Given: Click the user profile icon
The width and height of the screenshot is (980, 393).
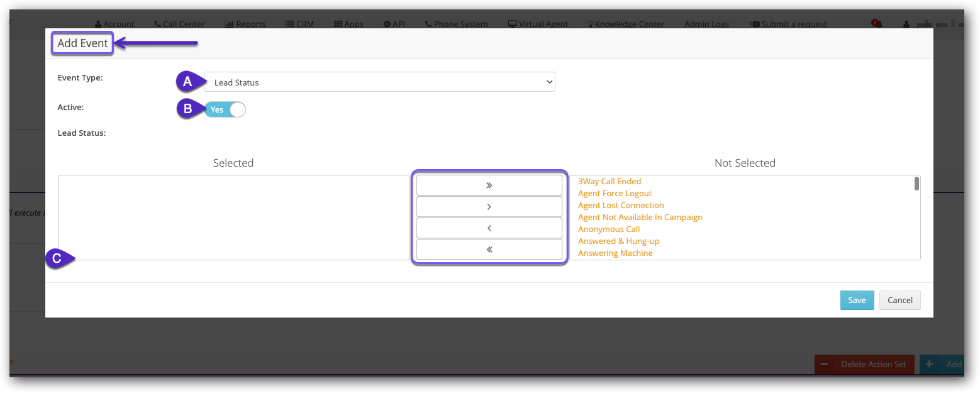Looking at the screenshot, I should coord(906,24).
